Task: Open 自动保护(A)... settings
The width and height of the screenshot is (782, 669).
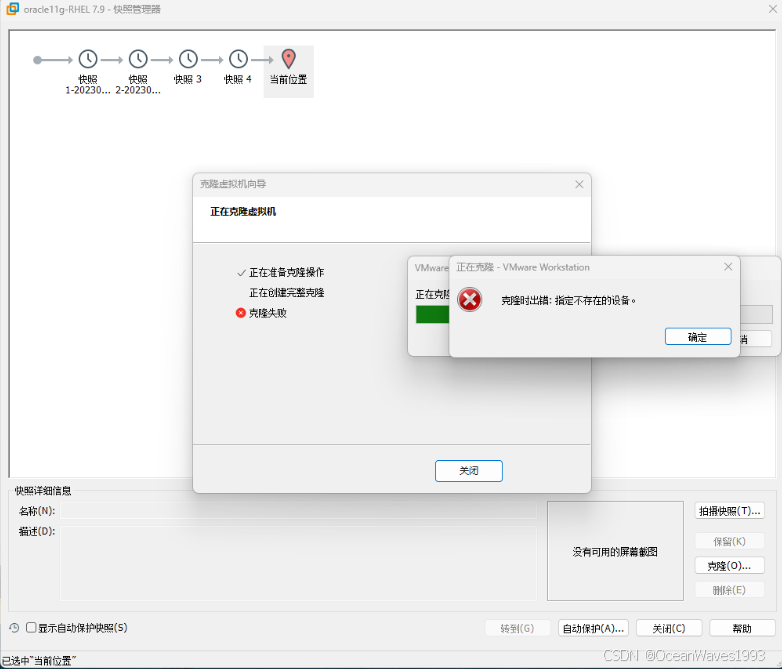Action: point(593,628)
